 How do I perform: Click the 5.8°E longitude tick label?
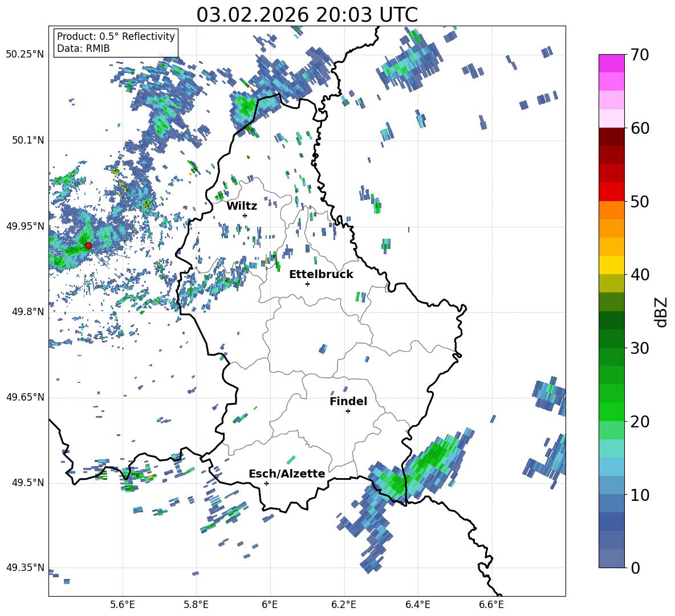pos(196,605)
